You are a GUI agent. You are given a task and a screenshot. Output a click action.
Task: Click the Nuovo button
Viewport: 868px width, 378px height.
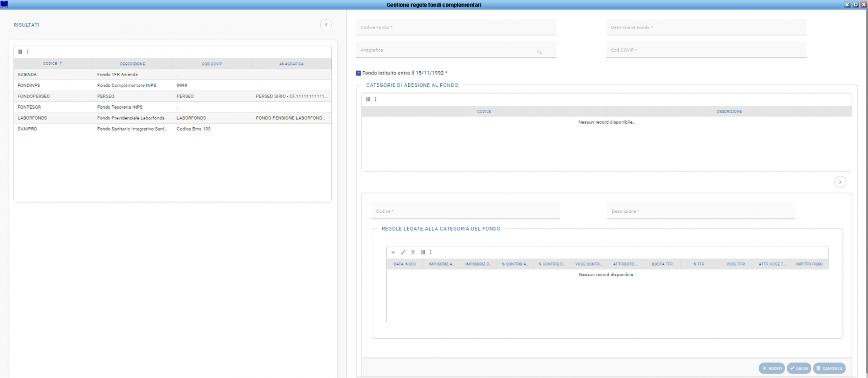[772, 368]
